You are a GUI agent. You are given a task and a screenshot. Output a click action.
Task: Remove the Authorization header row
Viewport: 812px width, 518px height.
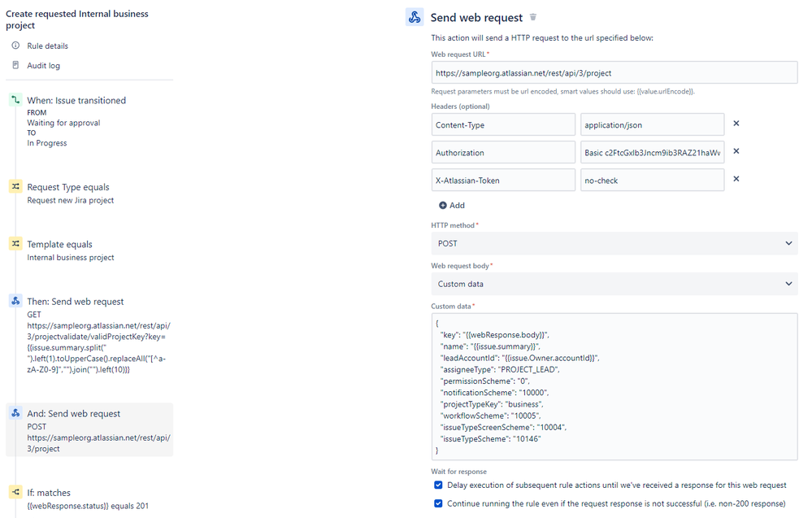click(736, 151)
